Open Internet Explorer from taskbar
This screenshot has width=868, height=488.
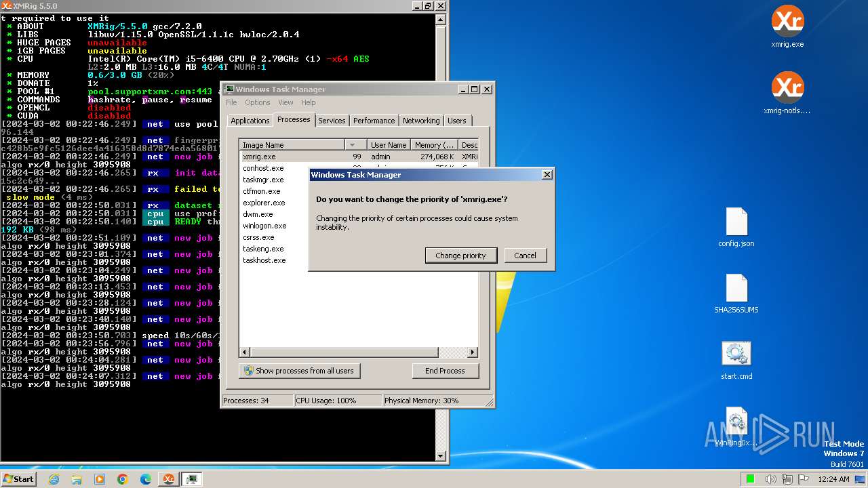tap(54, 479)
